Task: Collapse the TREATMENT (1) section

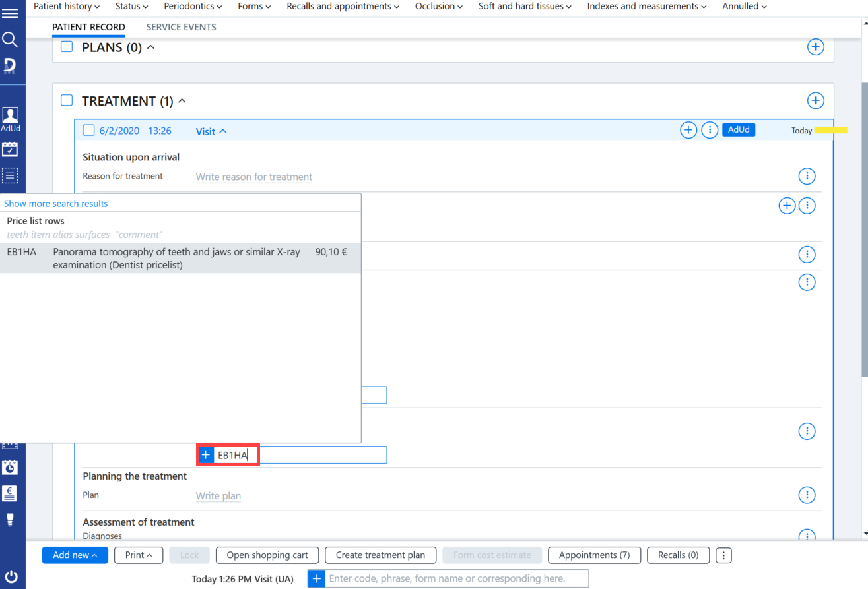Action: pos(182,101)
